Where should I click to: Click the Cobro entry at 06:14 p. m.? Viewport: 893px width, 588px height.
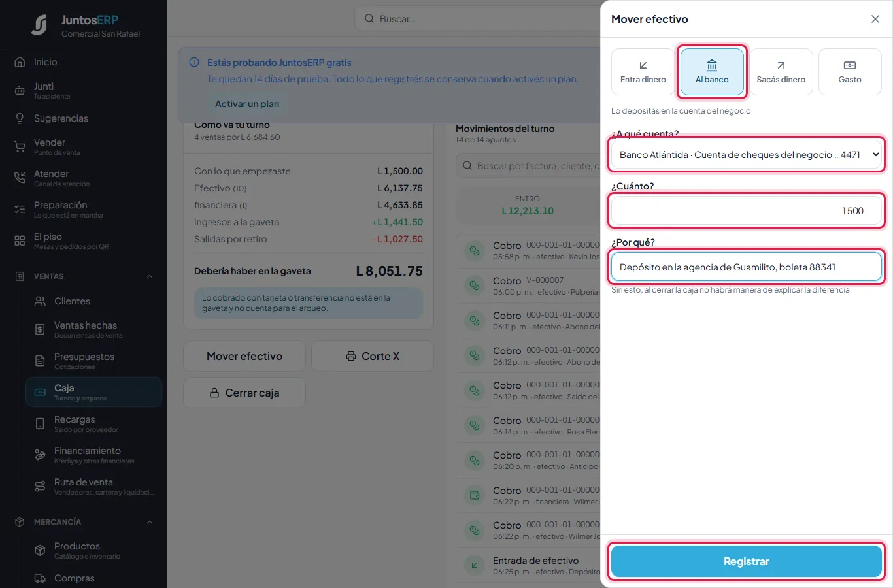[x=528, y=425]
